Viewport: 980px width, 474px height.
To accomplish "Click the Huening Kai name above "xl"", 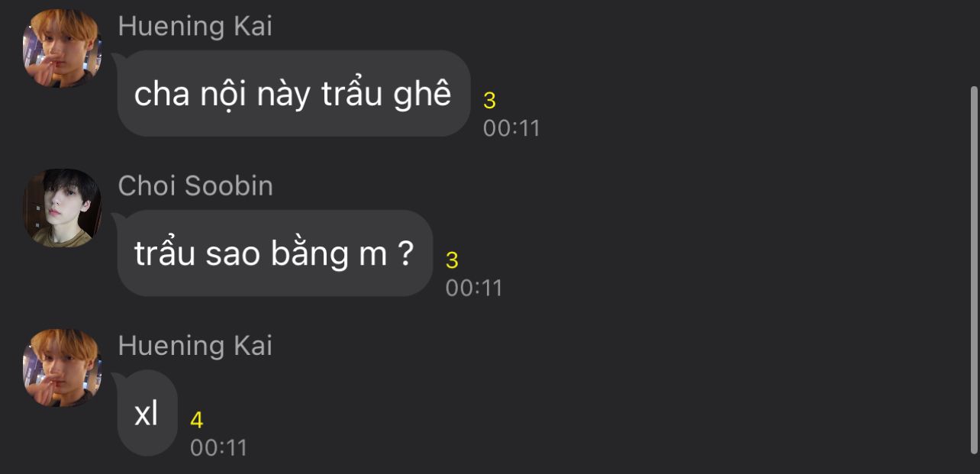I will [x=195, y=346].
